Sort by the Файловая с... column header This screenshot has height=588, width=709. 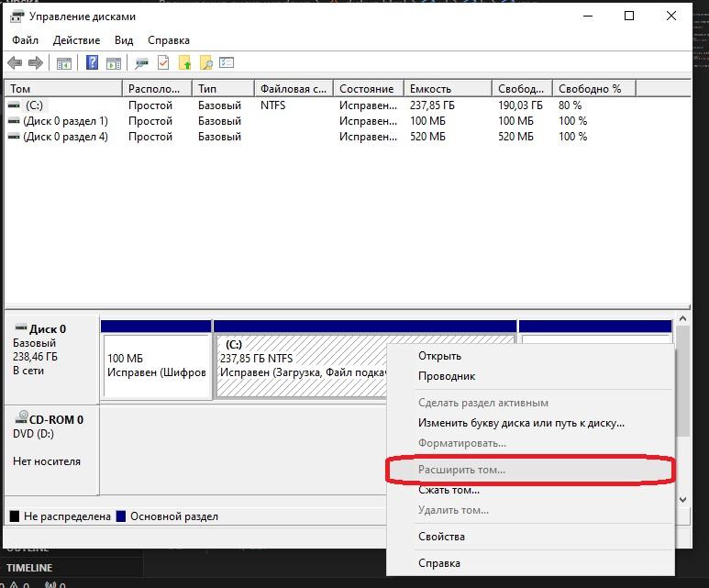coord(294,89)
